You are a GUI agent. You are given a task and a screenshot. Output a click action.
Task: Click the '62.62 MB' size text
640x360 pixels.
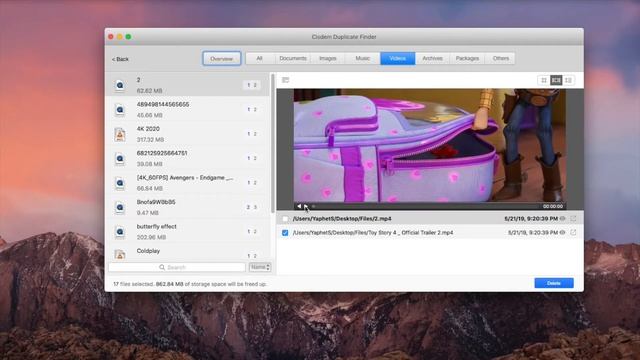(149, 91)
